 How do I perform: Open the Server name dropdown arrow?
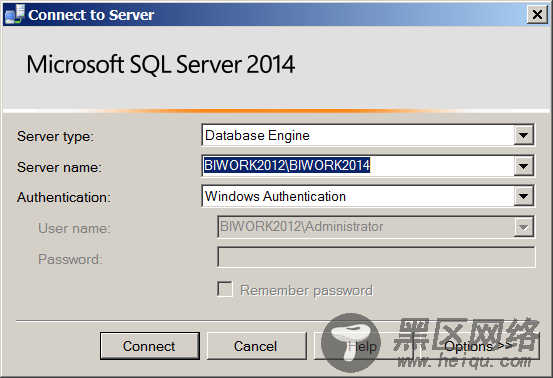click(523, 166)
